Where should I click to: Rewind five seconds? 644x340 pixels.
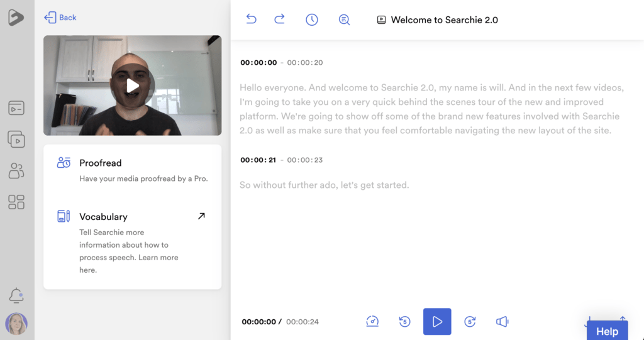click(x=404, y=322)
